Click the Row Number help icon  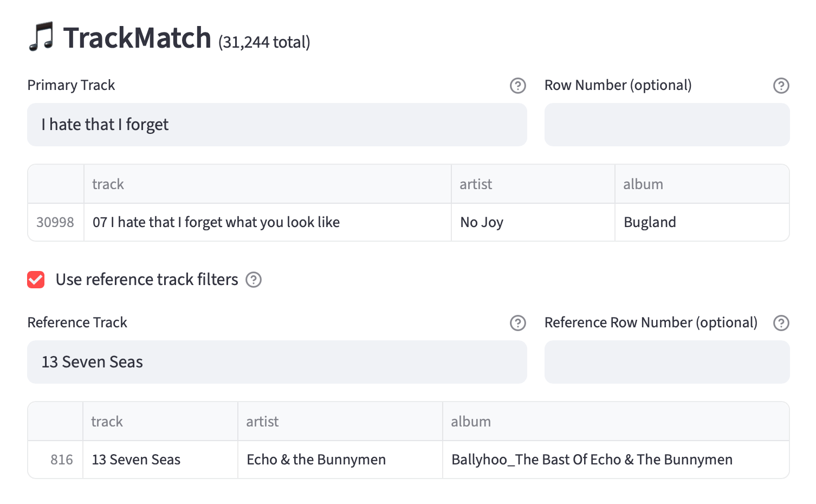coord(781,86)
